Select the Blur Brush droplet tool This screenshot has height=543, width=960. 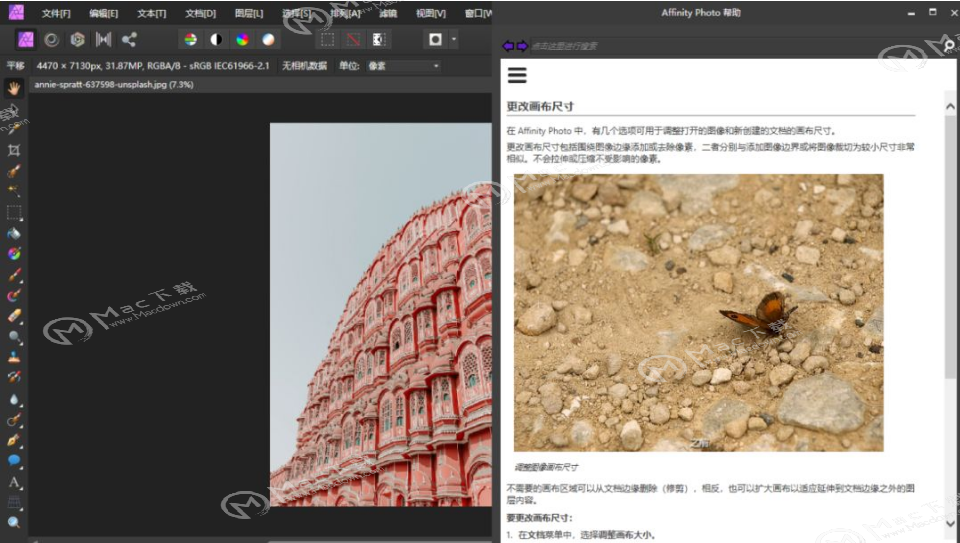[13, 399]
